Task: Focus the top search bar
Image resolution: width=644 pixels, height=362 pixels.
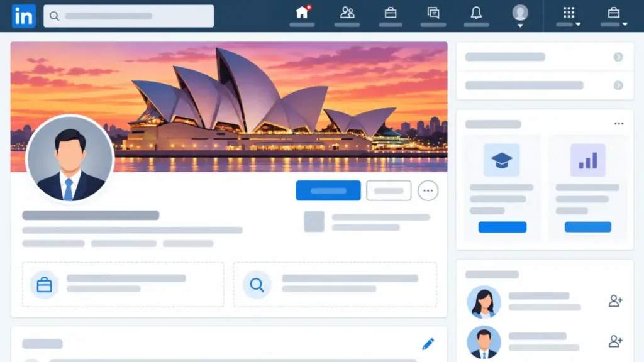Action: pyautogui.click(x=128, y=16)
